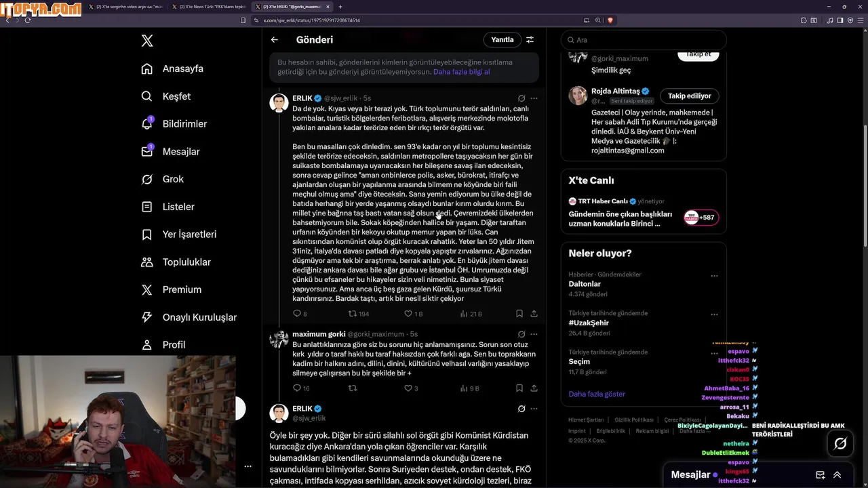Open more menu for Seçim trend

[x=714, y=353]
